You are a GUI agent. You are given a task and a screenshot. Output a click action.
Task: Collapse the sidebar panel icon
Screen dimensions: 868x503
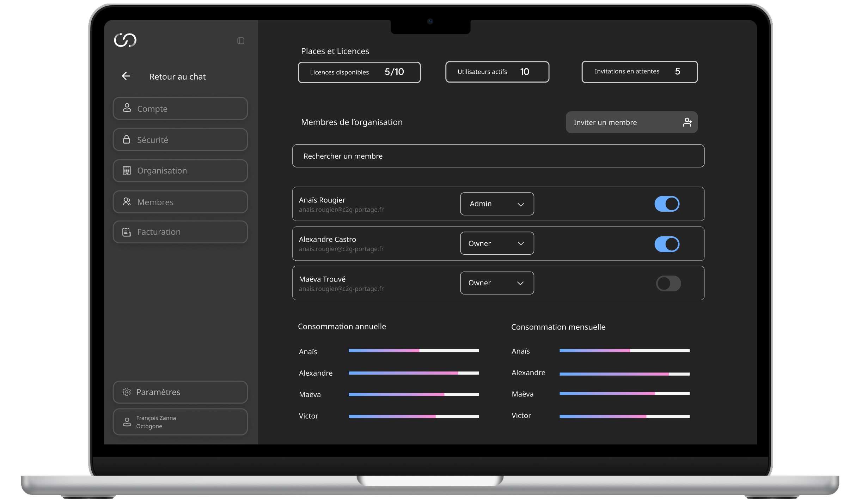(x=241, y=41)
